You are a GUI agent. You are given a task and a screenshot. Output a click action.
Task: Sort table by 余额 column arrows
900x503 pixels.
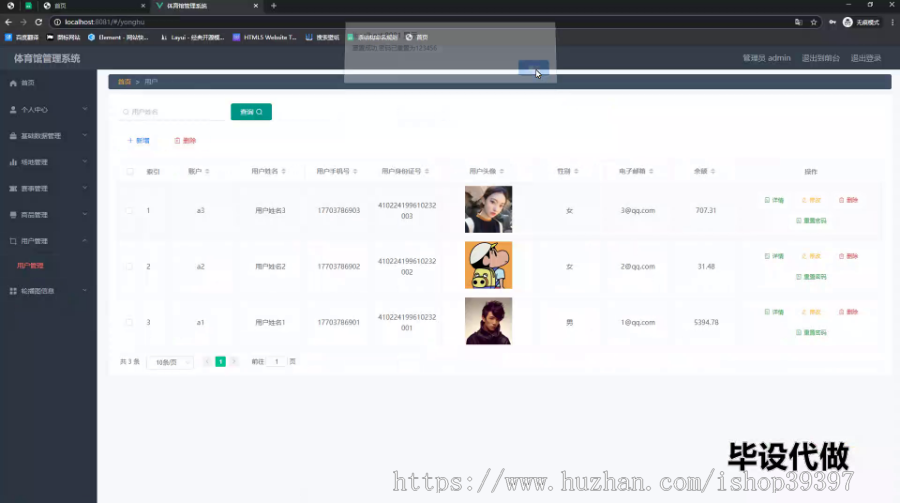(713, 171)
